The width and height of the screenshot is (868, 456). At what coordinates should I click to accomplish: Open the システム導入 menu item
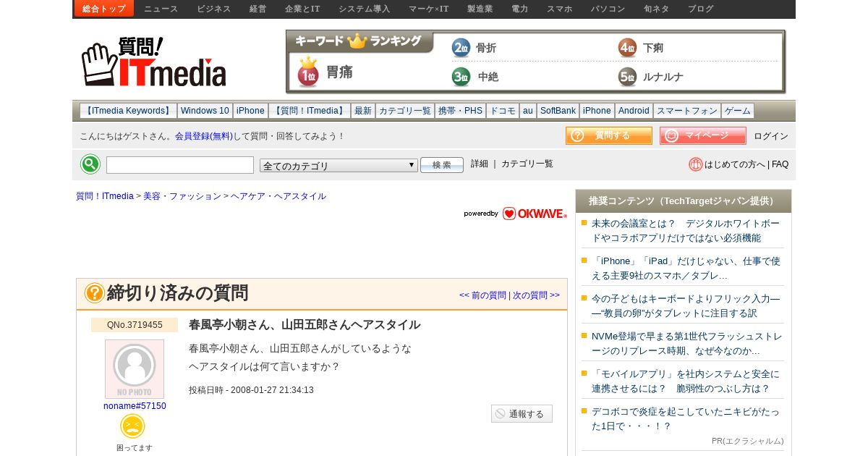point(365,9)
